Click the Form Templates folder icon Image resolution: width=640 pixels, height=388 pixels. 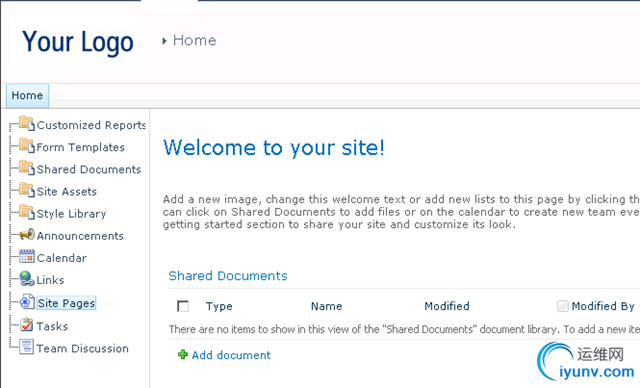click(x=27, y=146)
